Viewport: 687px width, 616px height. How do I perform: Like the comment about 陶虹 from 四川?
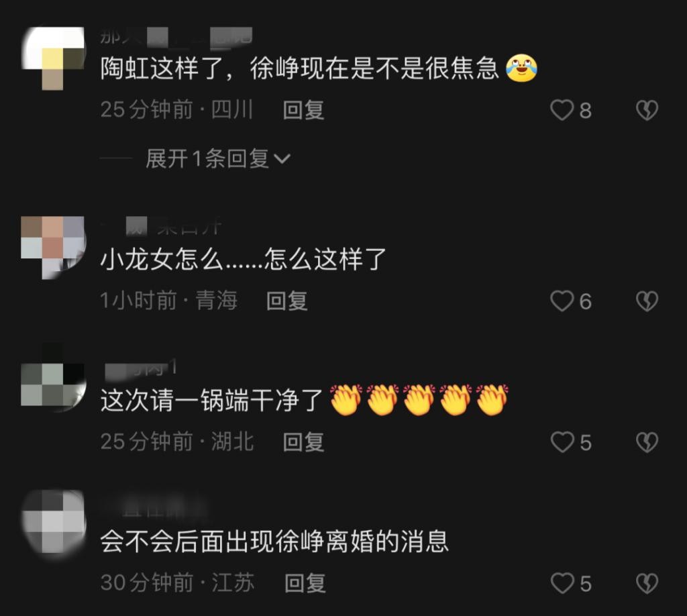562,110
